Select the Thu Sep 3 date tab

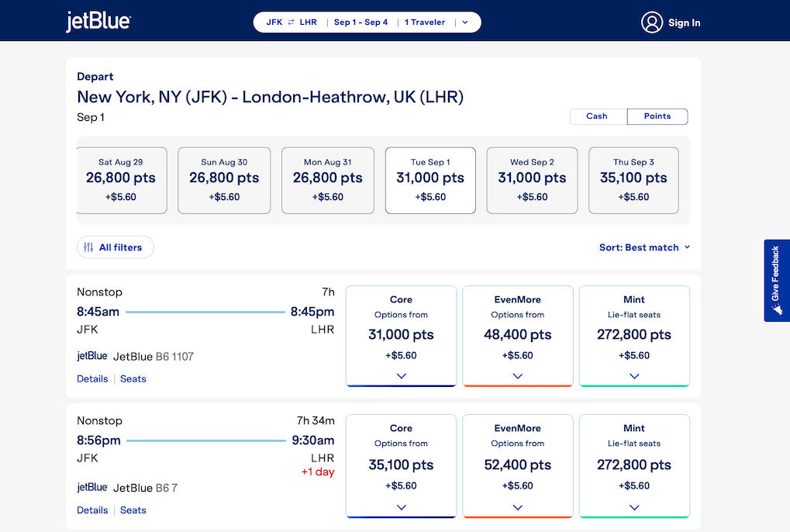pos(633,180)
